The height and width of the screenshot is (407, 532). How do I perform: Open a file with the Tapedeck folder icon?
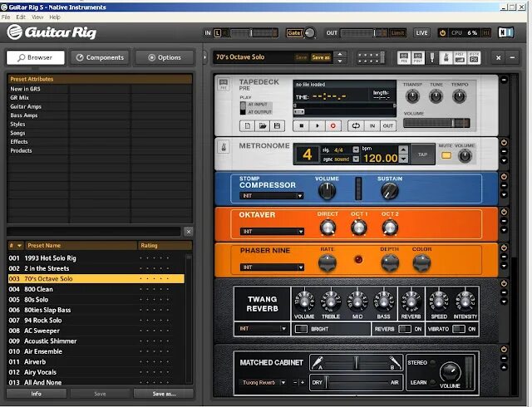(x=263, y=125)
